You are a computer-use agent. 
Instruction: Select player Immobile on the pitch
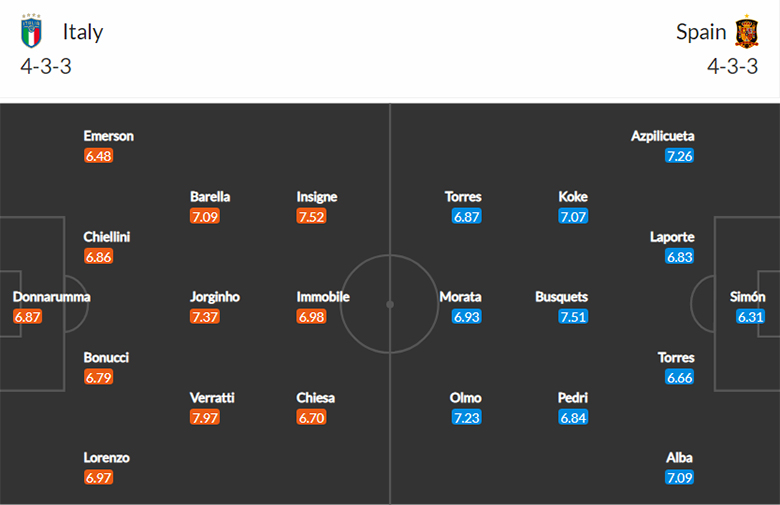pos(323,297)
